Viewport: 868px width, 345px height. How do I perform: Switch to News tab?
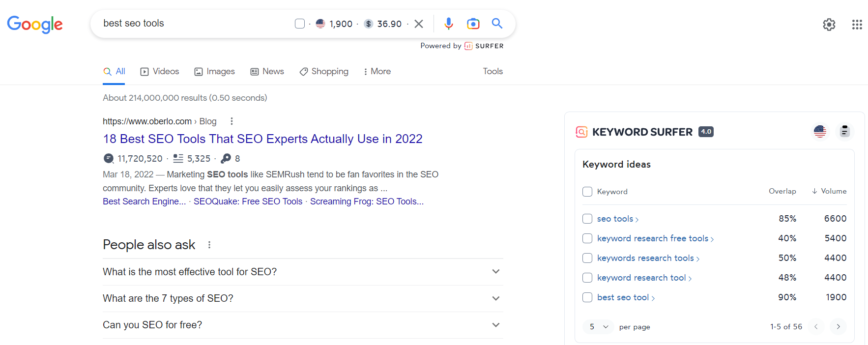coord(267,71)
